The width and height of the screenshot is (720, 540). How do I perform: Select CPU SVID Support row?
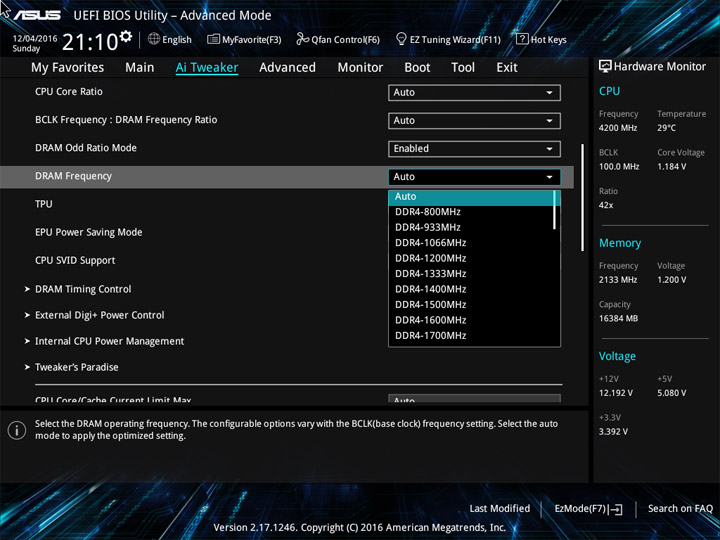coord(75,260)
